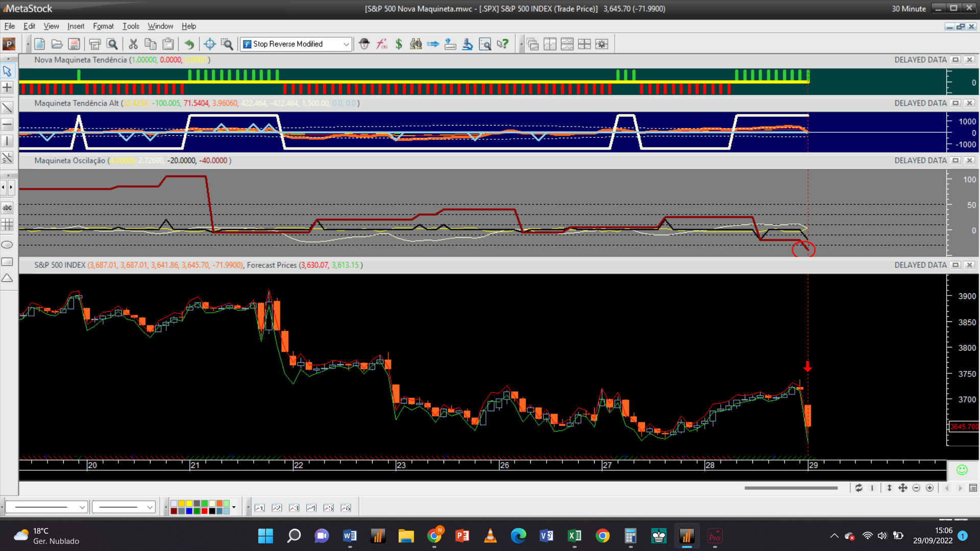Select the text abc tool in sidebar
Screen dimensions: 980x551
(x=7, y=208)
